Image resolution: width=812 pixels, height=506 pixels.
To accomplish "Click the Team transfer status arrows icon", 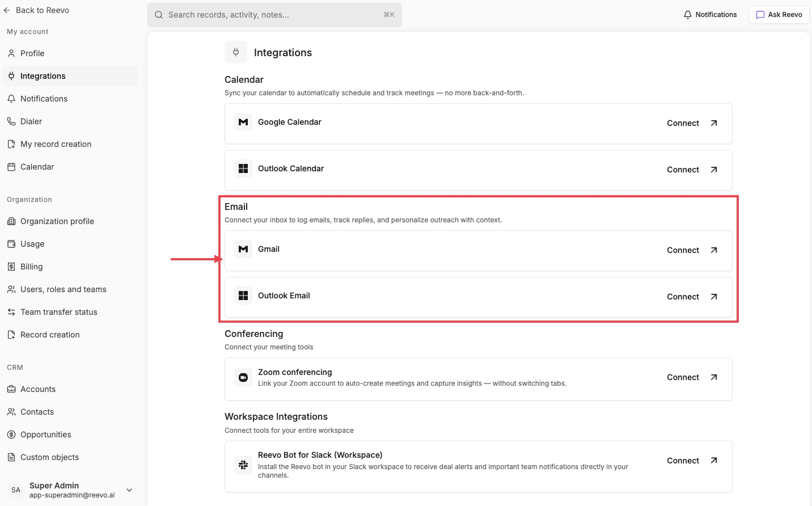I will (11, 312).
